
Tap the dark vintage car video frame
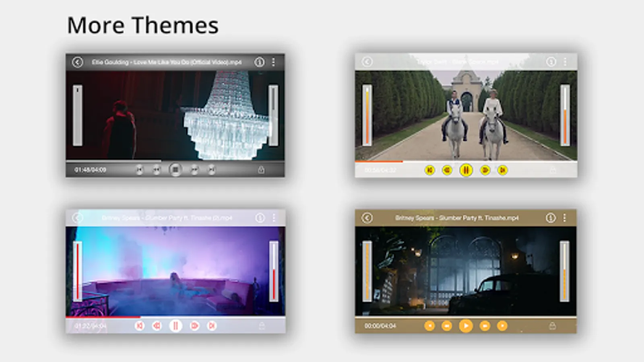[x=466, y=271]
